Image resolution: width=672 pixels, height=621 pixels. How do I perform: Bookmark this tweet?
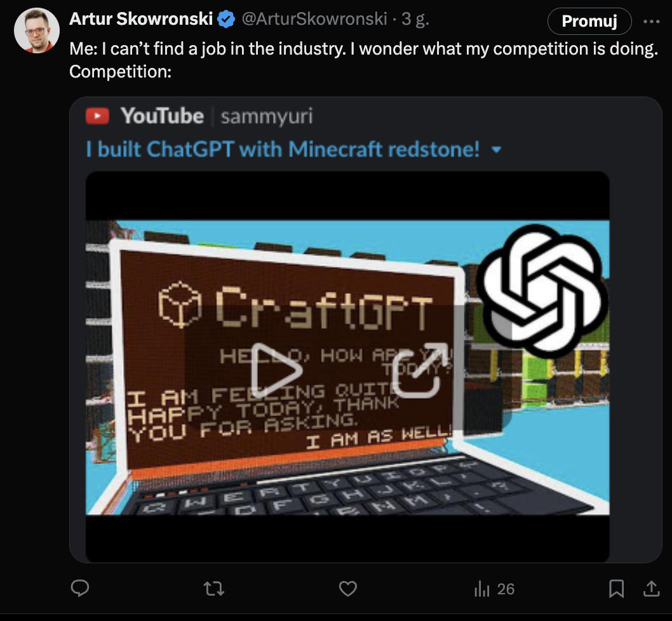615,589
